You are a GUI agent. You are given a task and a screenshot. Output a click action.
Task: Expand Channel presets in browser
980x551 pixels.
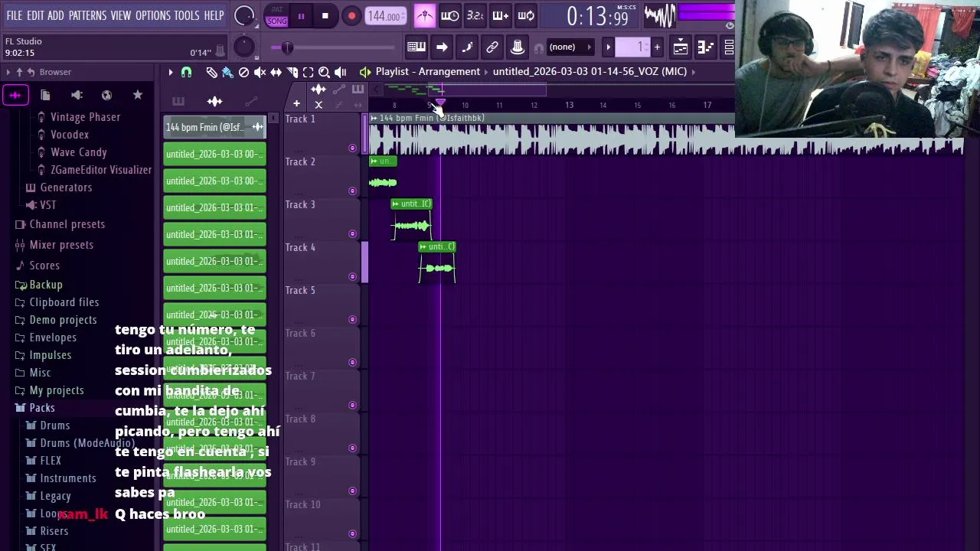click(x=67, y=224)
